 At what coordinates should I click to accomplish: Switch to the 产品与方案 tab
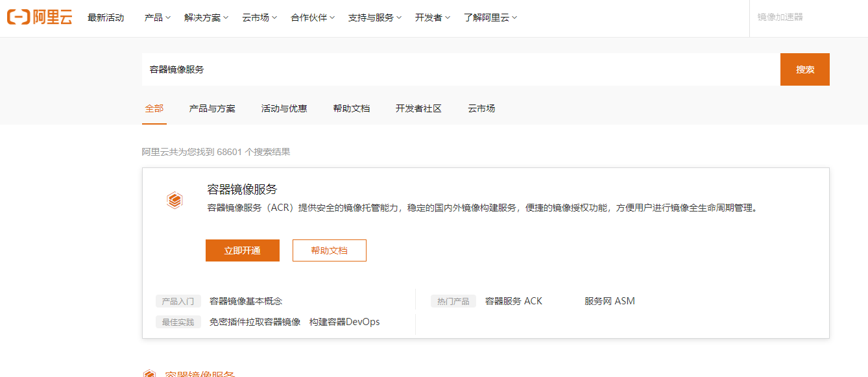pyautogui.click(x=212, y=108)
